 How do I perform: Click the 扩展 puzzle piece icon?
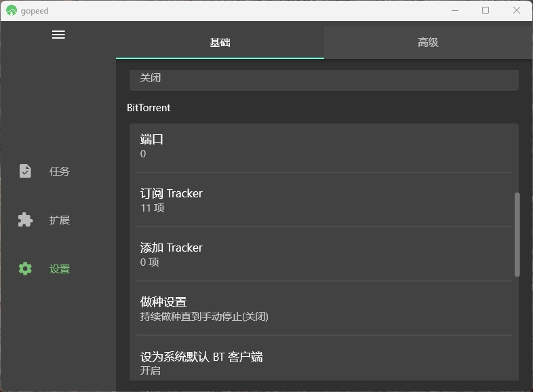pyautogui.click(x=25, y=220)
